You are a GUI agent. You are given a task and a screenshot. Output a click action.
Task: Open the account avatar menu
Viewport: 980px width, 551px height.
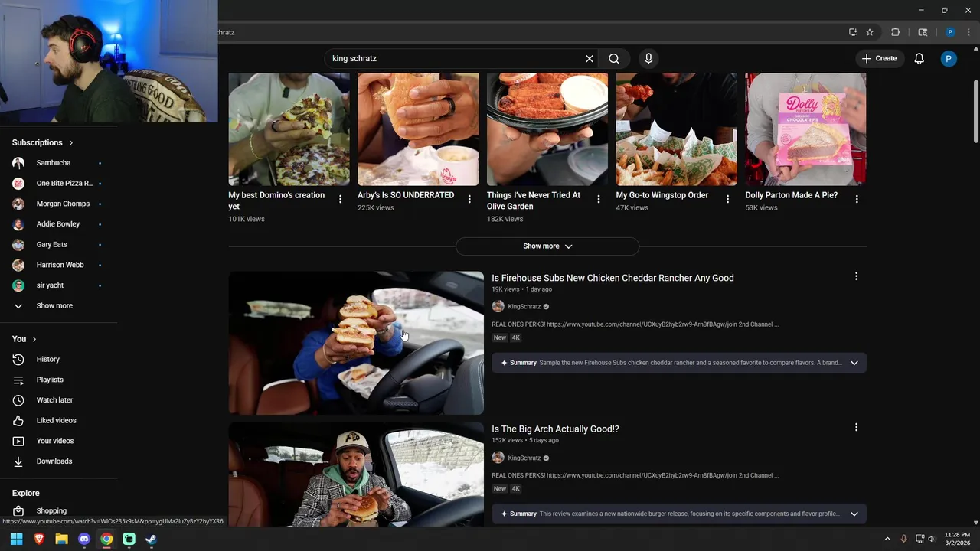[x=949, y=59]
